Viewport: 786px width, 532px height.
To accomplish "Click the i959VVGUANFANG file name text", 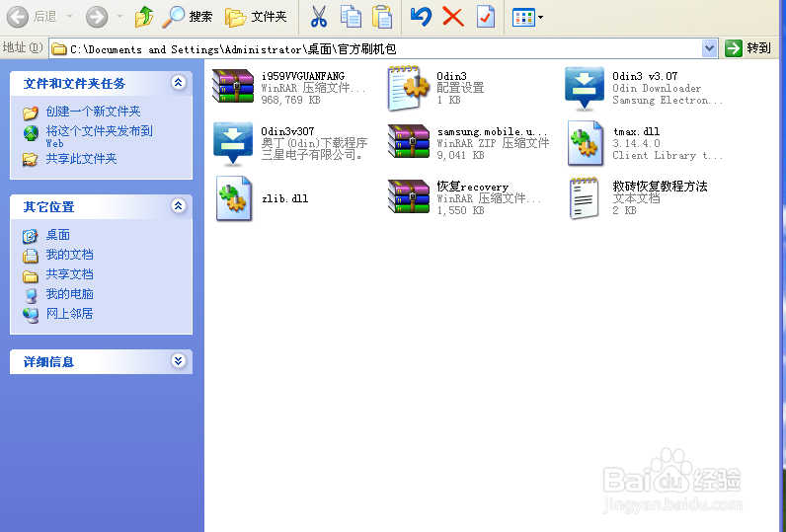I will click(303, 76).
